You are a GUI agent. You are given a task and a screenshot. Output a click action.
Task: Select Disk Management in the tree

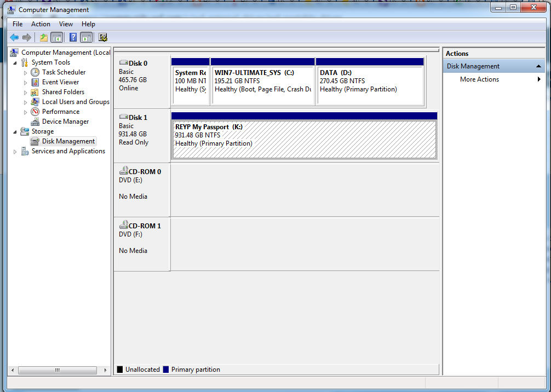click(68, 141)
